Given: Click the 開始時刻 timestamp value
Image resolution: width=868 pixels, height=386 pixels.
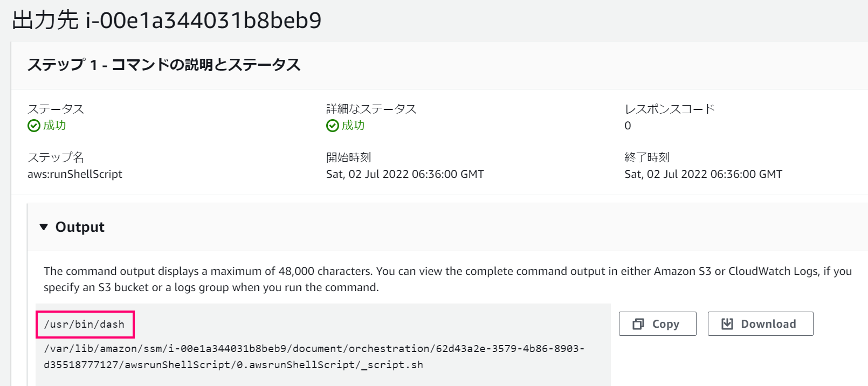Looking at the screenshot, I should pos(405,174).
